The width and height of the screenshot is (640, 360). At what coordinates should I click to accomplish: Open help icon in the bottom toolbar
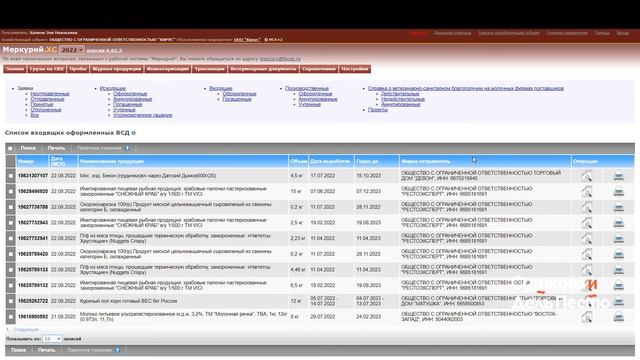(x=117, y=350)
